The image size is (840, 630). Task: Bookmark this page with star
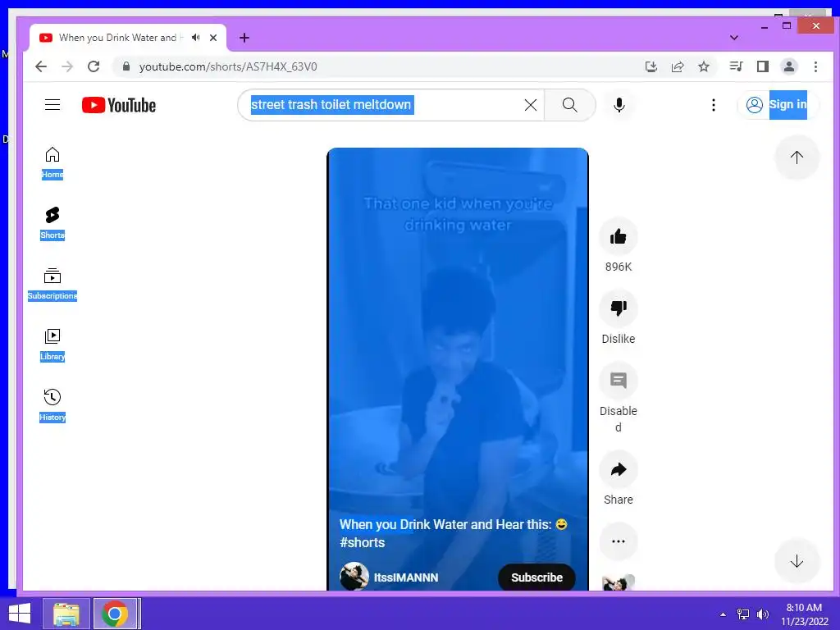point(703,66)
